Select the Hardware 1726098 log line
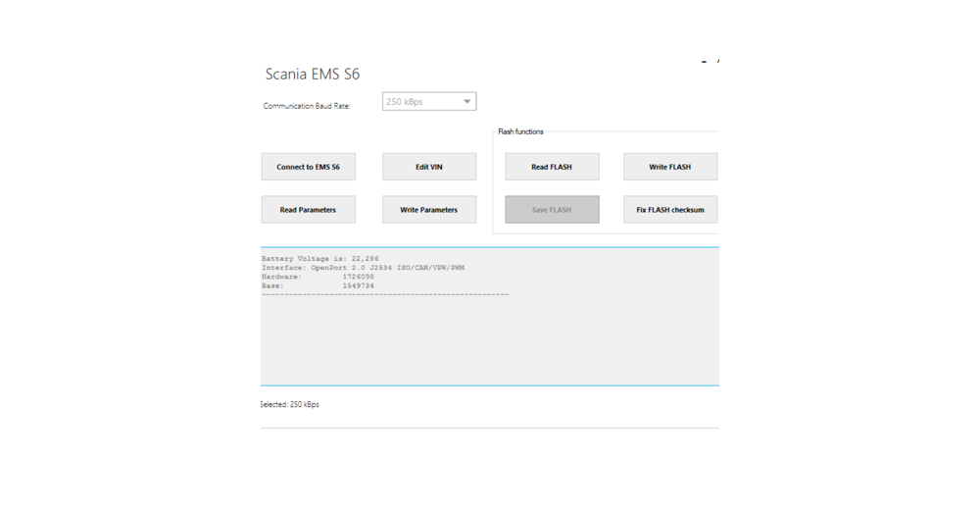This screenshot has width=980, height=513. (x=318, y=277)
